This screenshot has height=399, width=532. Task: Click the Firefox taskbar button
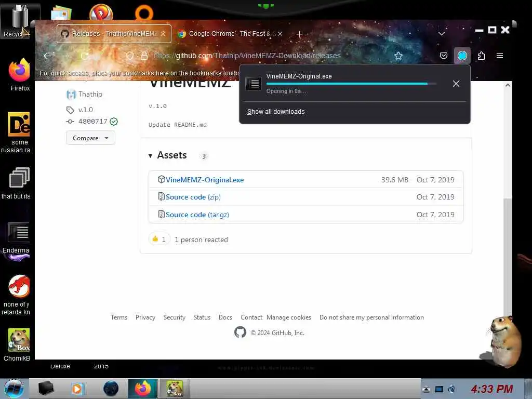click(x=143, y=389)
